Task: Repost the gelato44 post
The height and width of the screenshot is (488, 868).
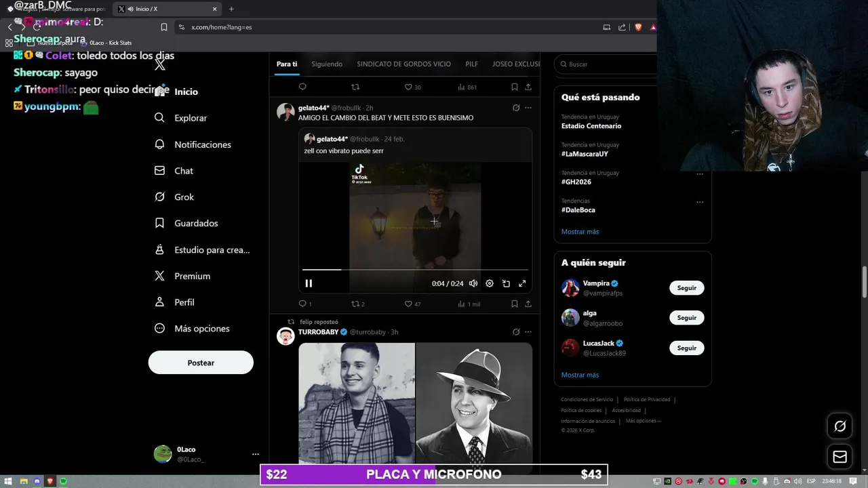Action: [355, 304]
